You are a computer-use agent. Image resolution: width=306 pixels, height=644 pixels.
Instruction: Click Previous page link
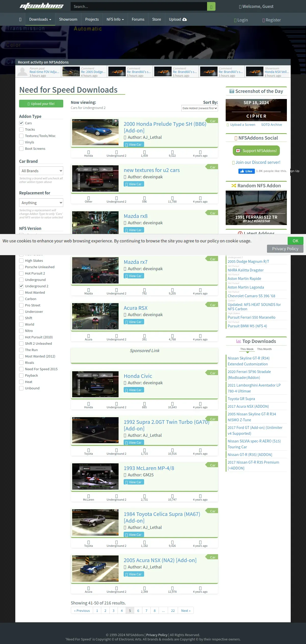82,611
